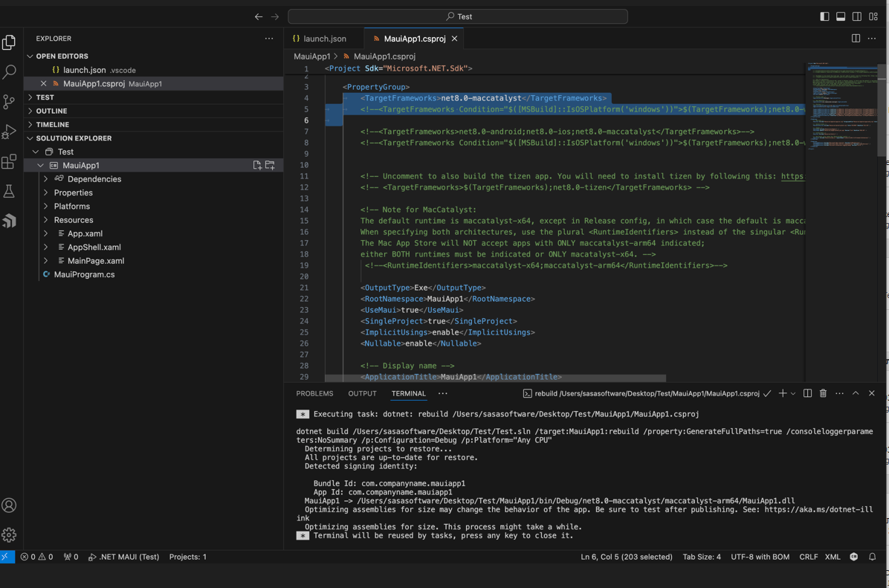The width and height of the screenshot is (889, 588).
Task: Toggle the secondary side bar
Action: (x=857, y=16)
